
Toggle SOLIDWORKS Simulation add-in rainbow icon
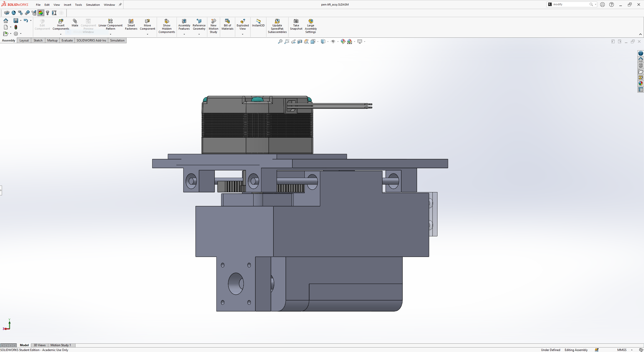(x=41, y=13)
